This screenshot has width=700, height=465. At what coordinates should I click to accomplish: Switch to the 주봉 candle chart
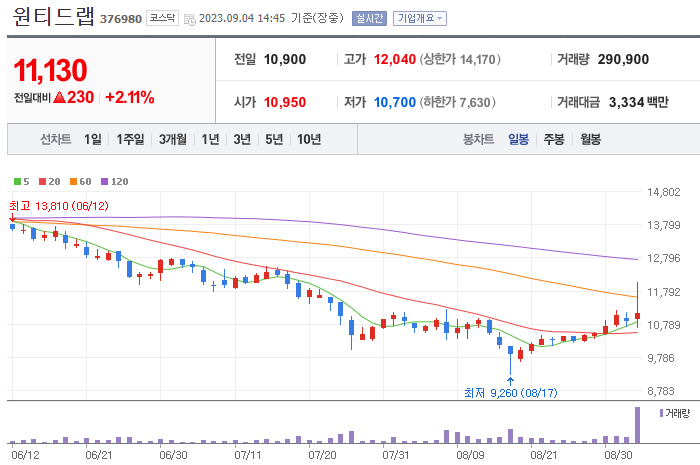click(554, 139)
